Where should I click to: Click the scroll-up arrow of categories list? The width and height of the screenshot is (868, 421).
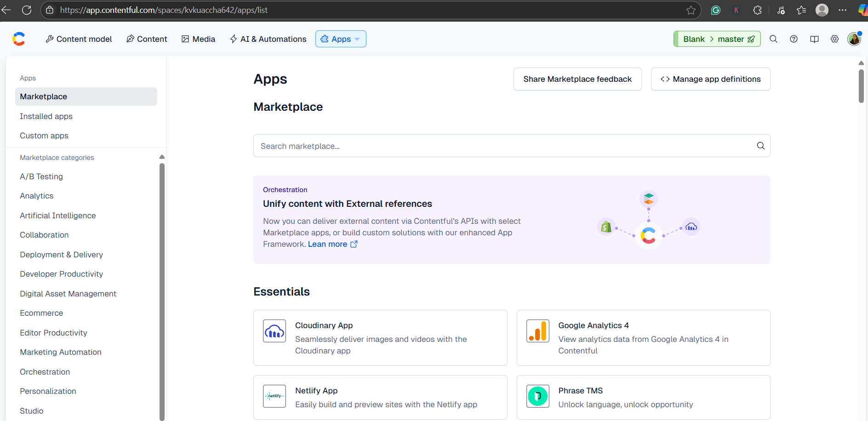click(162, 157)
